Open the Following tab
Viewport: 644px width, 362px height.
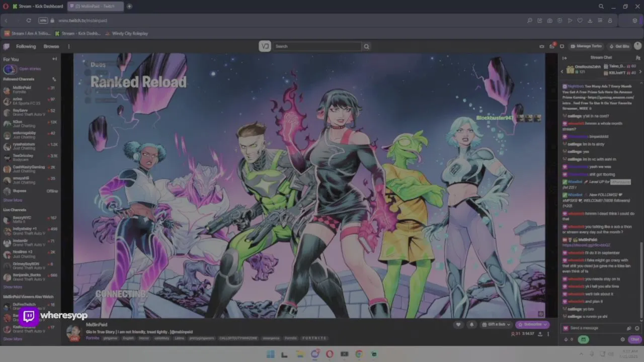click(26, 46)
